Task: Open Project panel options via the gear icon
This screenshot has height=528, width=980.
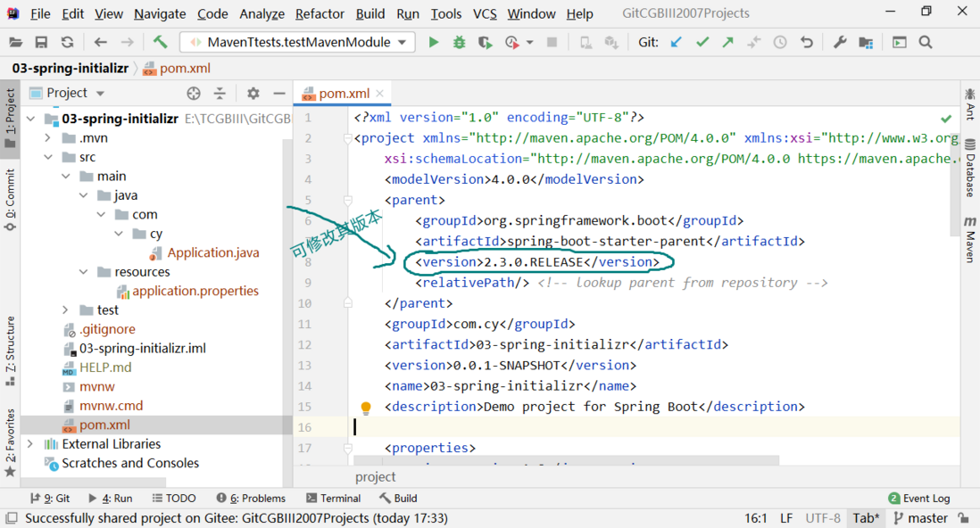Action: click(x=253, y=93)
